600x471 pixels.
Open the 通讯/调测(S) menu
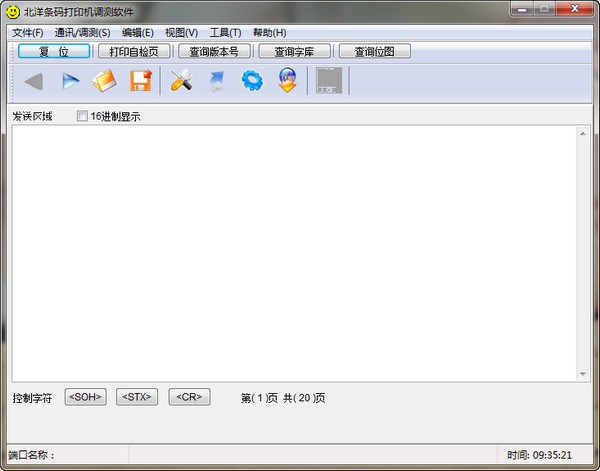point(82,33)
